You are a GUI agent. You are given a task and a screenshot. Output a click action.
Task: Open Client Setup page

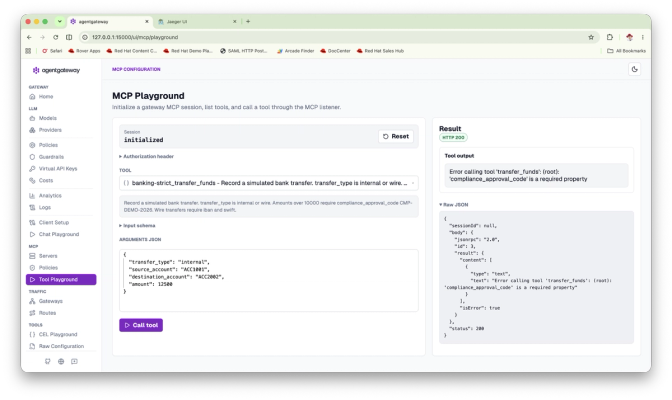tap(49, 223)
